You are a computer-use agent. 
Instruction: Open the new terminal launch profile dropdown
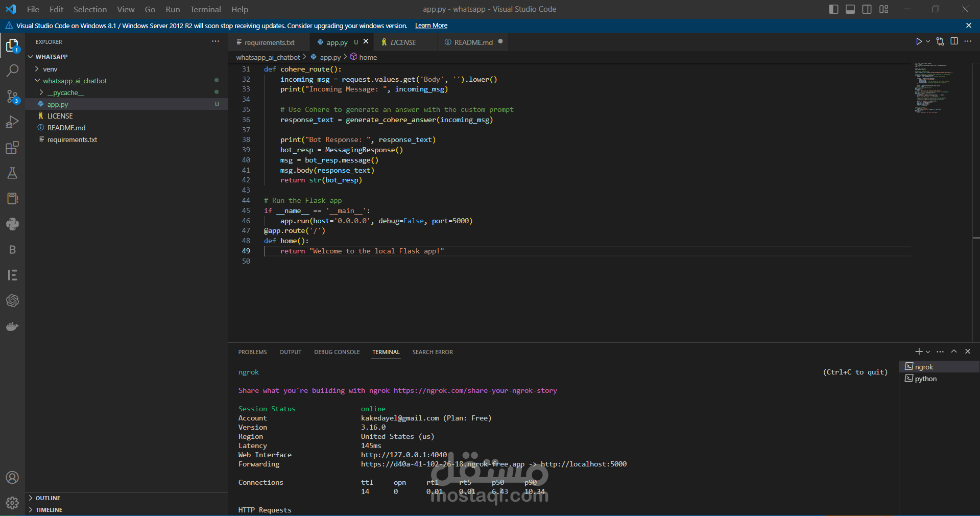(x=928, y=352)
